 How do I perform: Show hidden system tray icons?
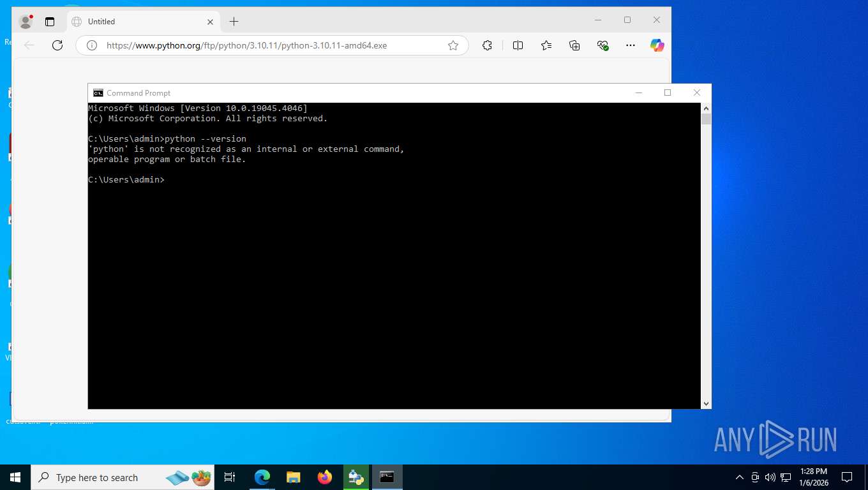pyautogui.click(x=740, y=477)
